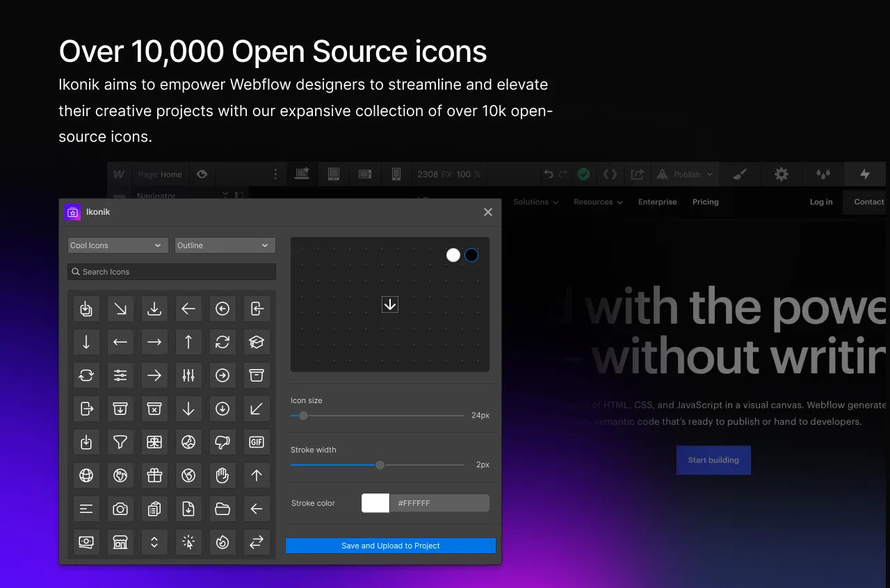
Task: Select the align-left text lines icon
Action: click(x=86, y=509)
